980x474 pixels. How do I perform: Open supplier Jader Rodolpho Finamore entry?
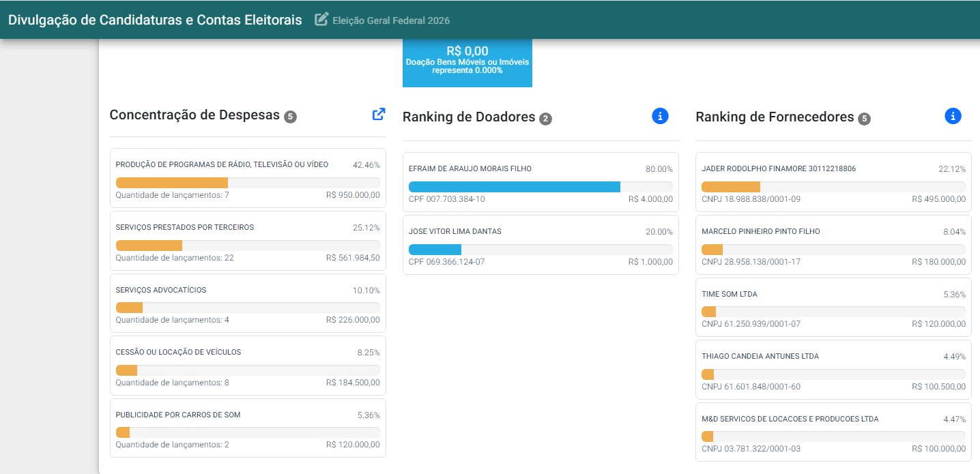833,182
